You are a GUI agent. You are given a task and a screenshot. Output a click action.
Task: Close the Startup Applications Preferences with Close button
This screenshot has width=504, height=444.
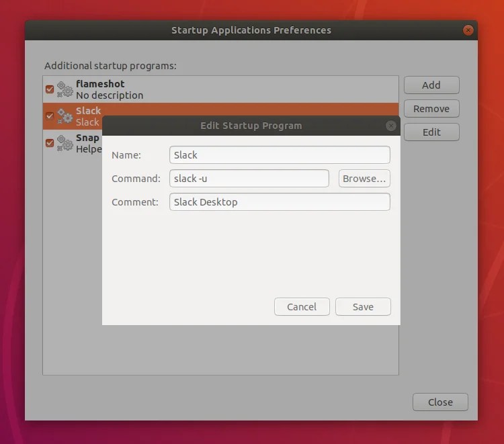(x=440, y=402)
